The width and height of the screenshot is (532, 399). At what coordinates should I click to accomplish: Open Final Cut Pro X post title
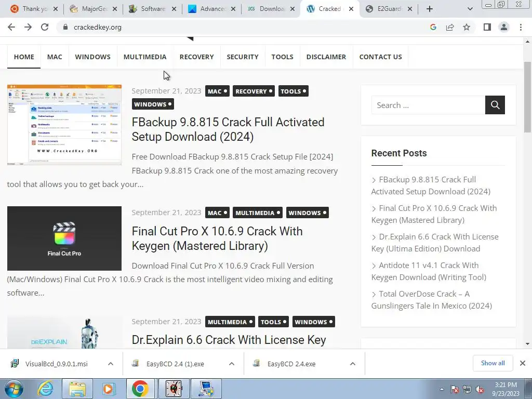point(217,238)
